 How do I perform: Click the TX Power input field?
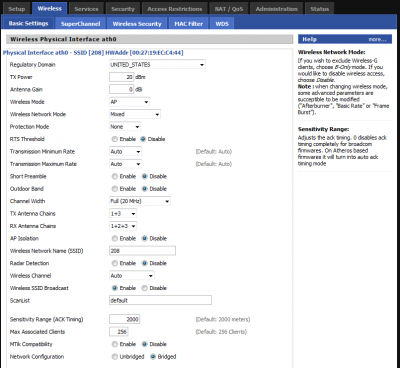coord(121,77)
